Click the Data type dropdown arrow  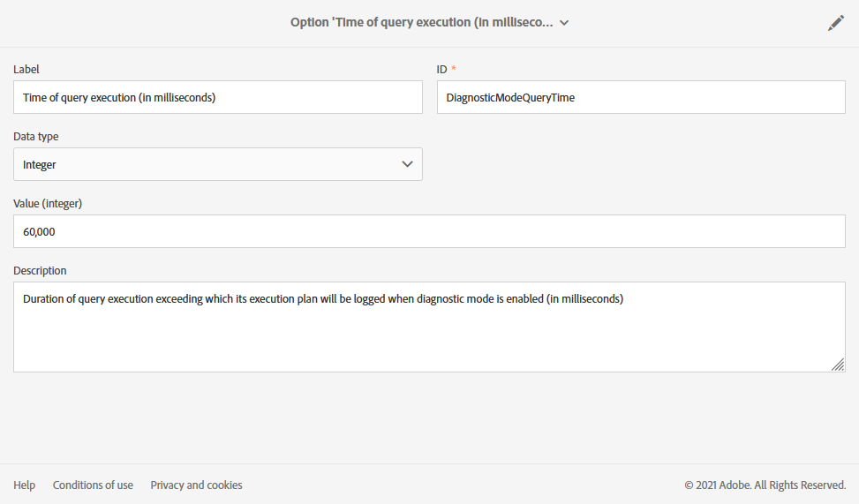click(407, 164)
